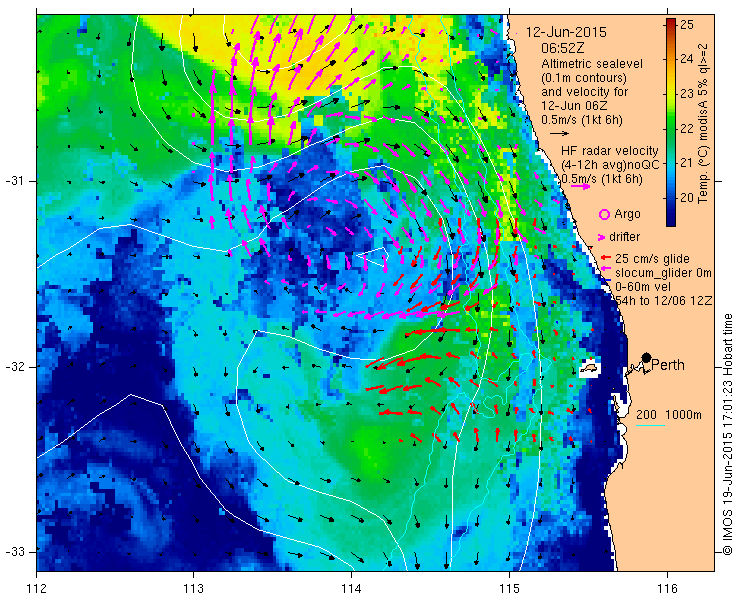Click the temperature color bar
The width and height of the screenshot is (740, 600).
pyautogui.click(x=671, y=122)
